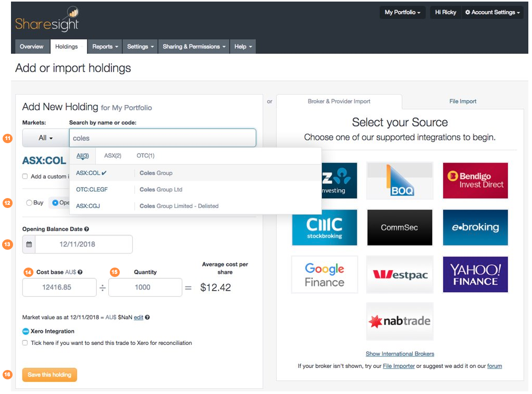532x394 pixels.
Task: Open the forum link
Action: 494,366
